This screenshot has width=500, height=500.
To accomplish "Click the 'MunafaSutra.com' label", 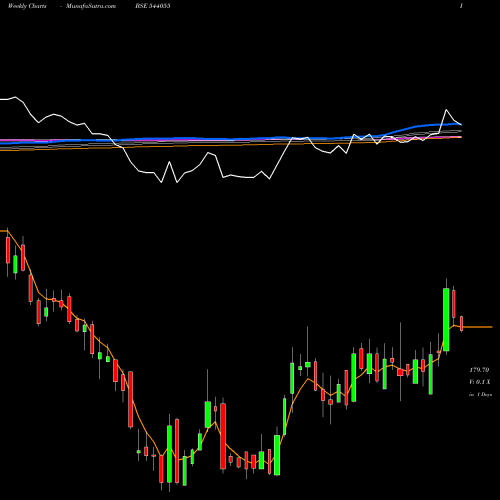I will (x=91, y=6).
